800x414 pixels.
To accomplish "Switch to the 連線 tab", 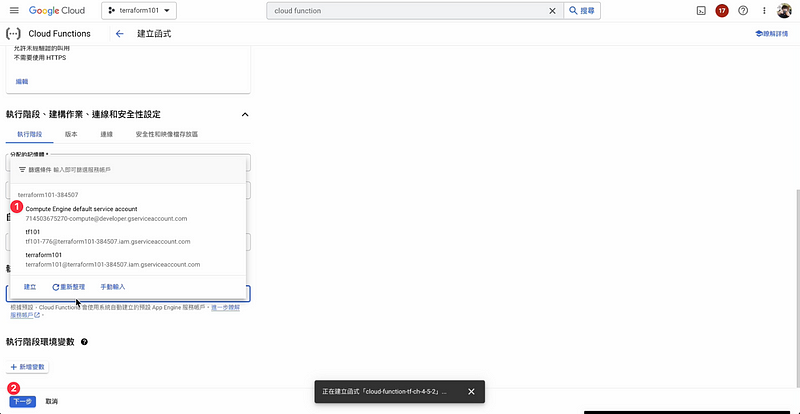I will (106, 134).
